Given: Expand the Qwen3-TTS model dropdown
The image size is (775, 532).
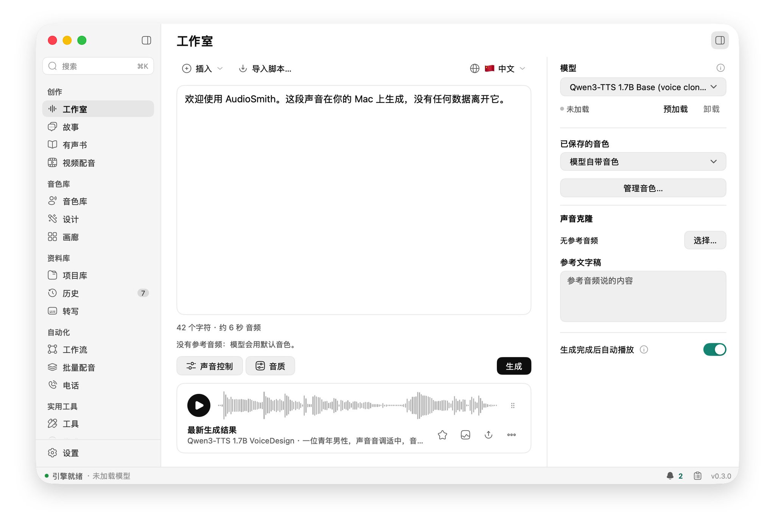Looking at the screenshot, I should [x=643, y=87].
